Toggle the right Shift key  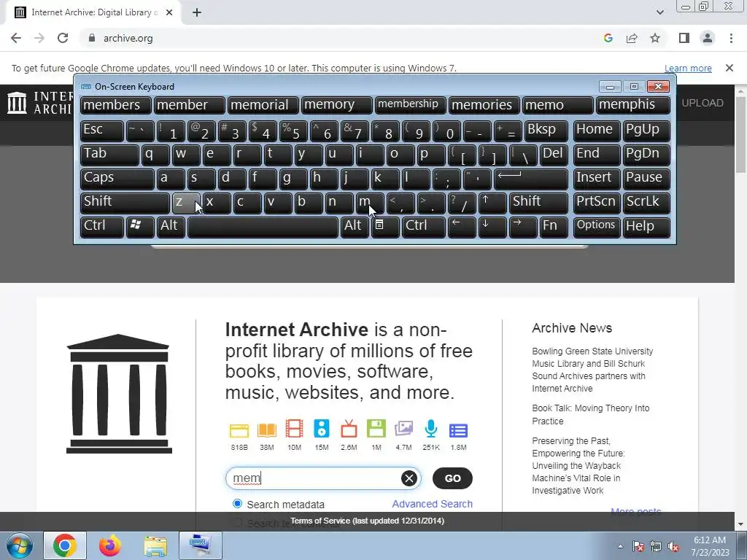(538, 203)
